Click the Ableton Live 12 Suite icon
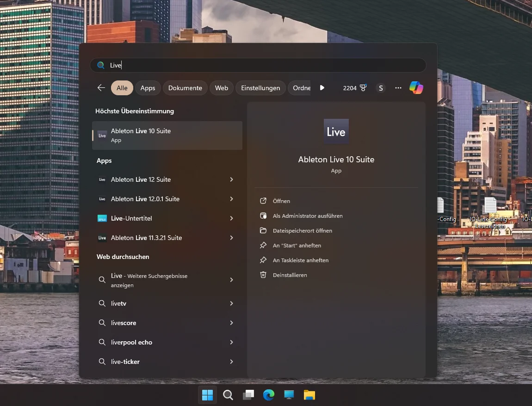Screen dimensions: 532x406 point(102,179)
